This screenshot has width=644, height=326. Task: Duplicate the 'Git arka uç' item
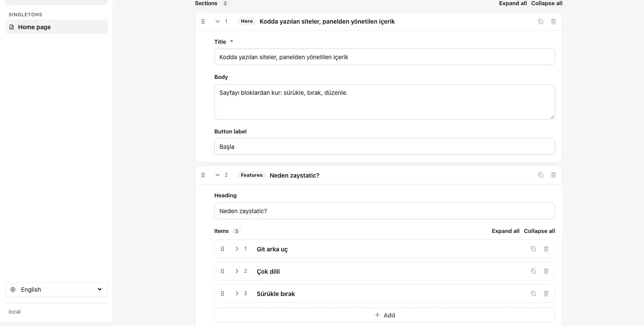pyautogui.click(x=533, y=249)
